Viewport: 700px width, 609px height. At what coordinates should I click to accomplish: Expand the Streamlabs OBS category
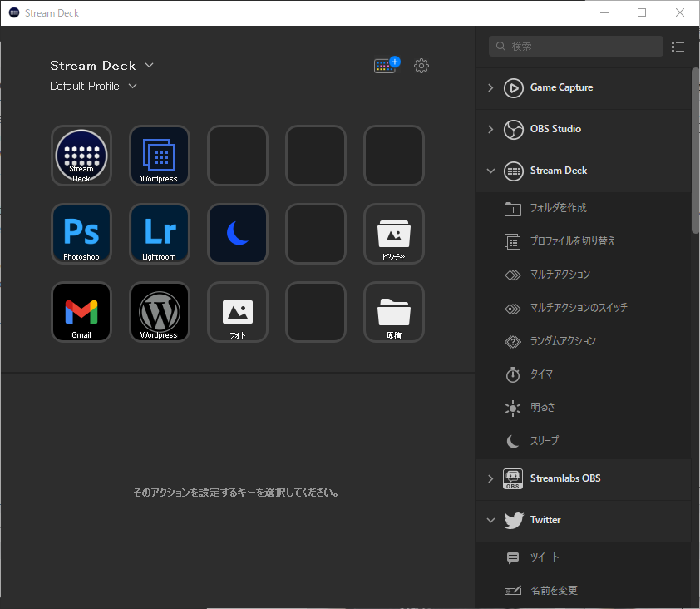click(490, 478)
